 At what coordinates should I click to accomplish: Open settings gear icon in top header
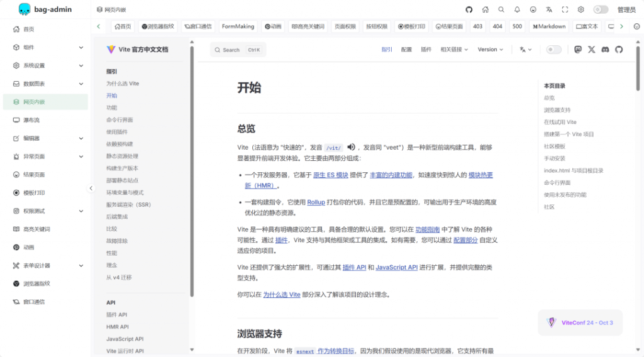coord(580,9)
